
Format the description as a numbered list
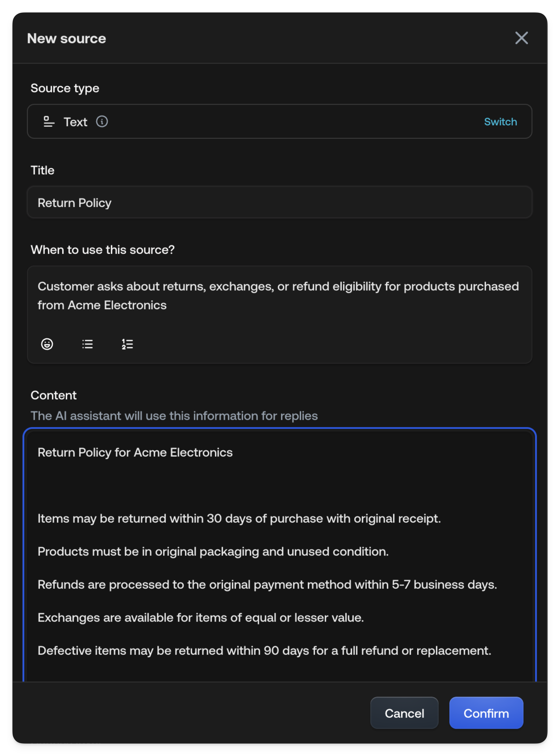coord(127,344)
